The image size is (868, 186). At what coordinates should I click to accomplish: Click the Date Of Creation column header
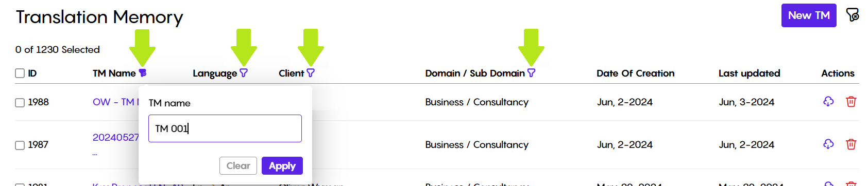point(635,73)
